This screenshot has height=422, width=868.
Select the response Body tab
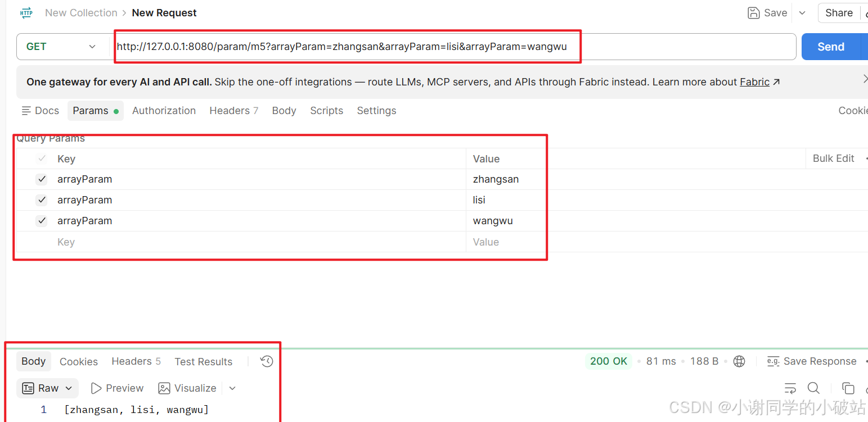tap(33, 361)
